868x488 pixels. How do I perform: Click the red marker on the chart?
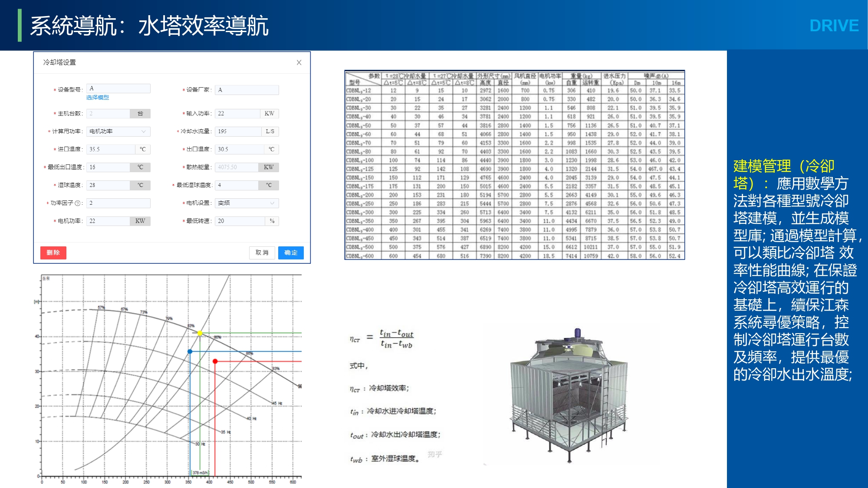click(215, 361)
